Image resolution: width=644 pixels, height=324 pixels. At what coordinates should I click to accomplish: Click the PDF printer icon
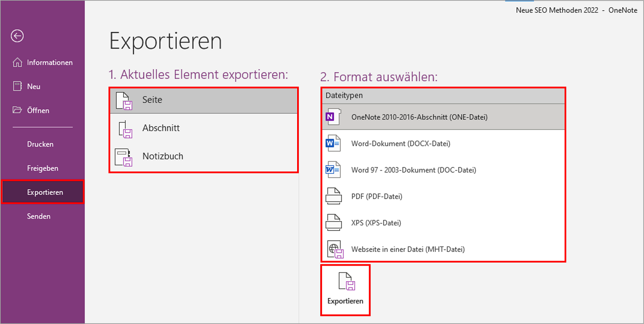(334, 196)
